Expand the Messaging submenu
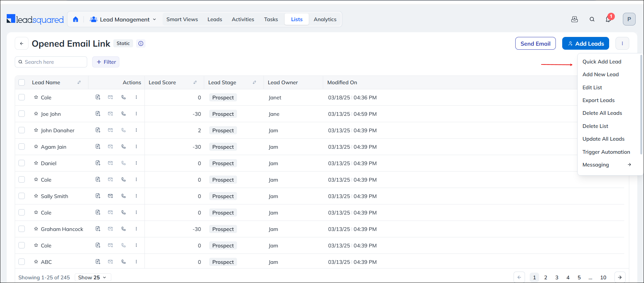This screenshot has height=283, width=644. 607,165
